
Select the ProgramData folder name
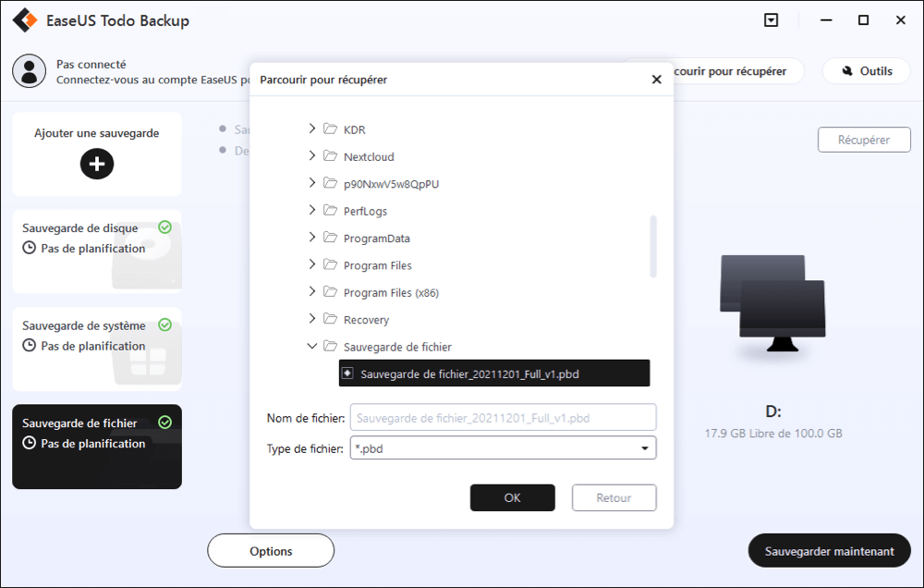377,238
